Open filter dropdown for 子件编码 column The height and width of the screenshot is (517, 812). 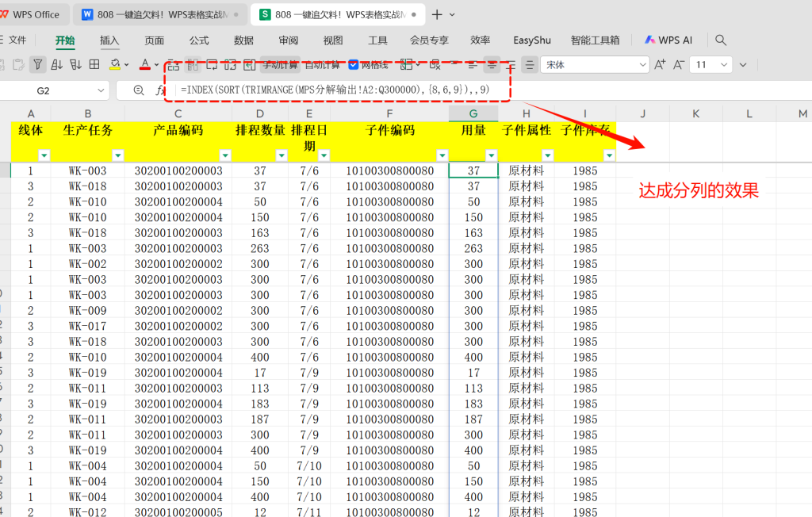442,155
